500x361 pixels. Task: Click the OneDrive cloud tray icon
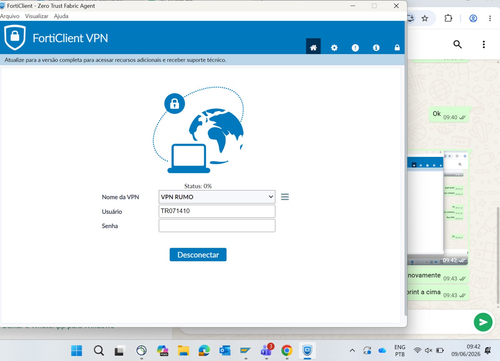tap(382, 350)
